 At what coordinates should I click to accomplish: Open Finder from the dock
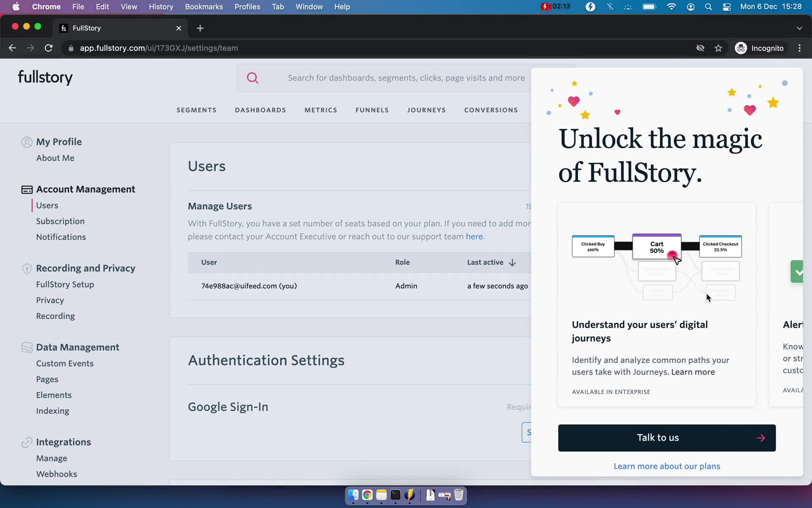coord(353,495)
